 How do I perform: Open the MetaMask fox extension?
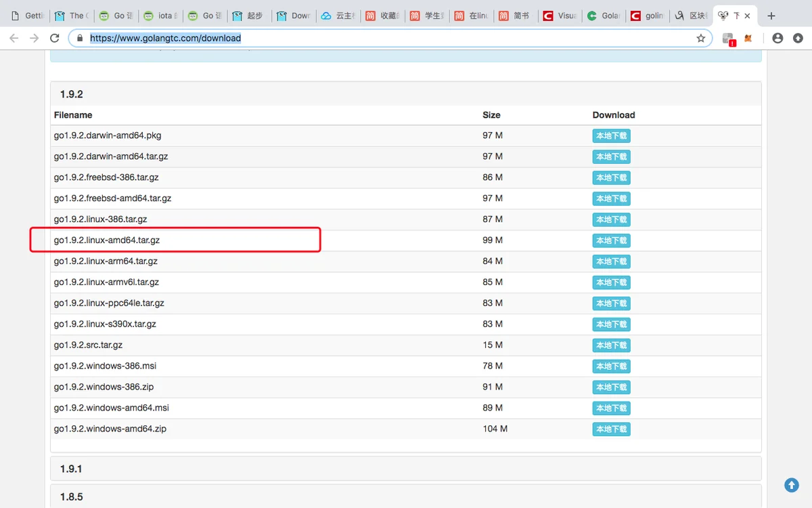point(748,39)
